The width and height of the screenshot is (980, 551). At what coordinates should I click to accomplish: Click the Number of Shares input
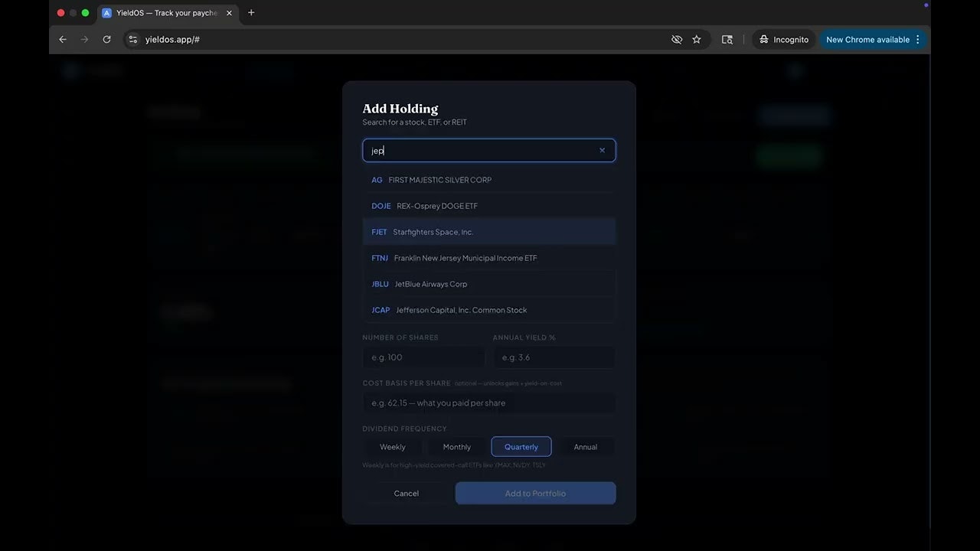[423, 357]
